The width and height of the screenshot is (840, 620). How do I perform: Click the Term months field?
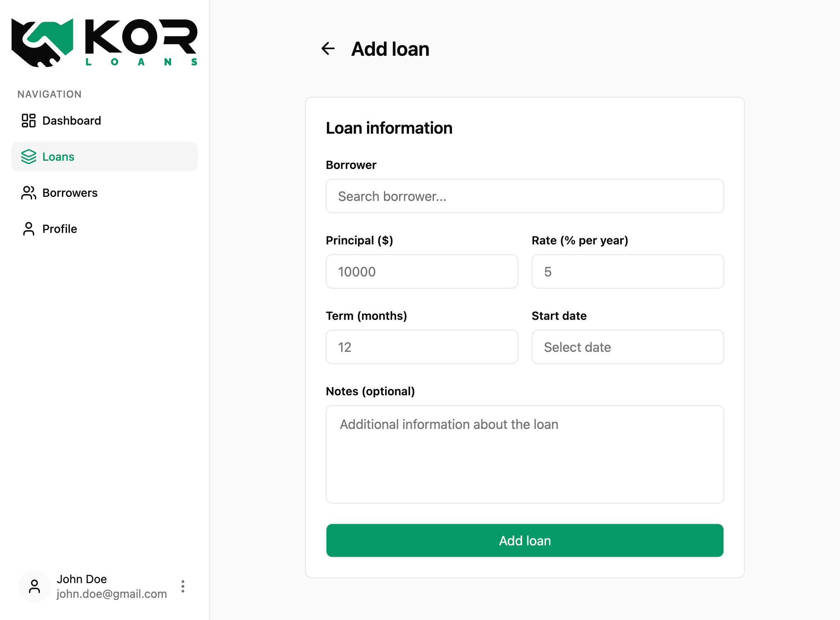click(422, 347)
